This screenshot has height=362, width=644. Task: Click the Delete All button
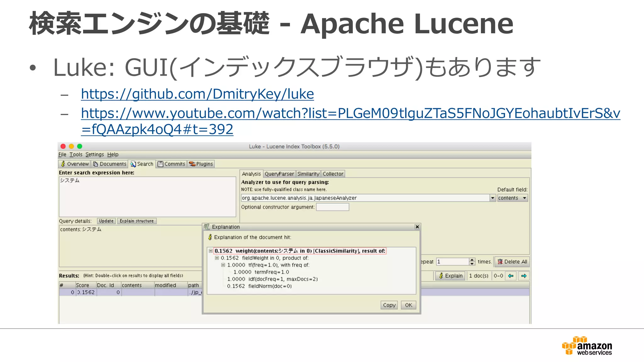(512, 262)
